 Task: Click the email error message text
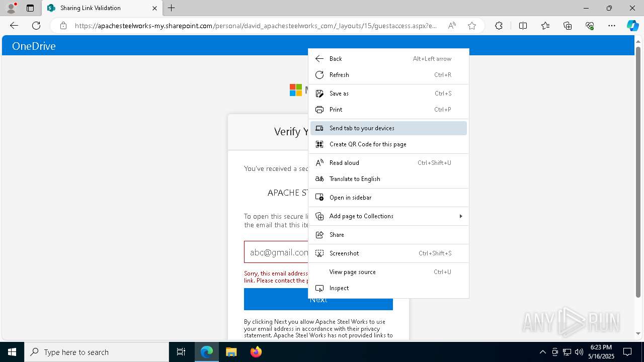coord(276,277)
